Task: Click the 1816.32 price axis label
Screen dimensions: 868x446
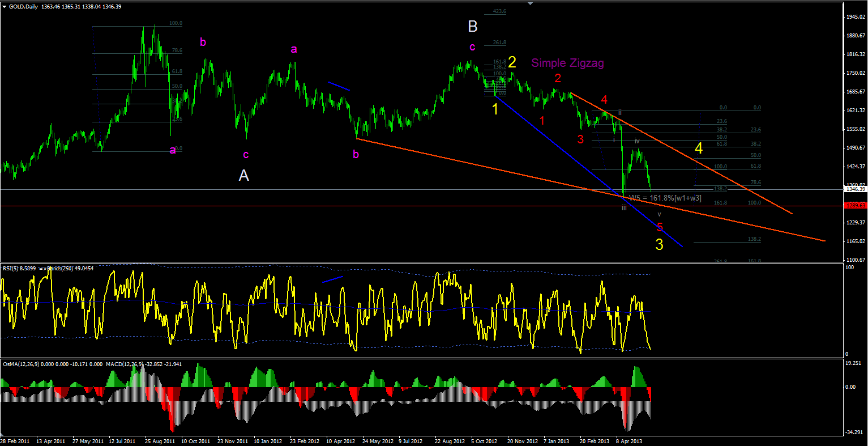Action: 855,54
